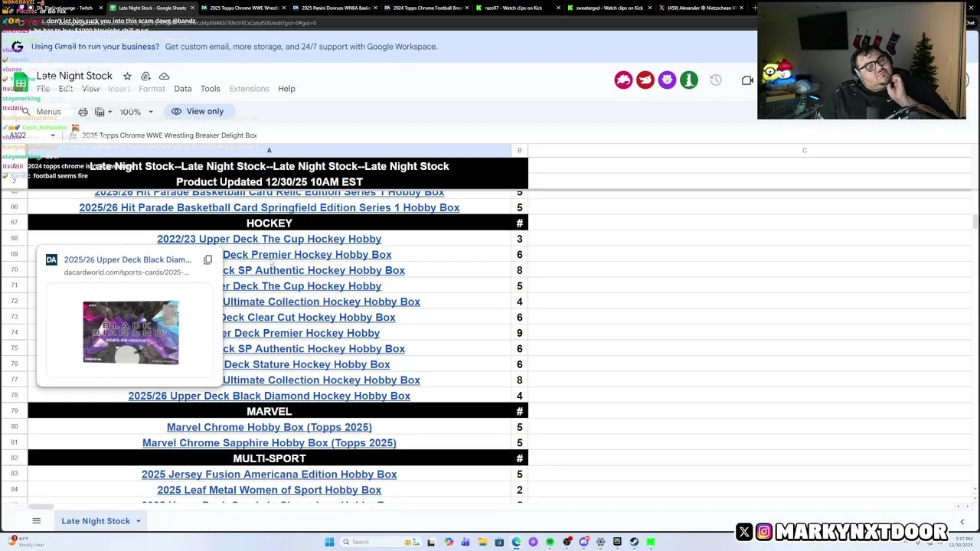The width and height of the screenshot is (980, 551).
Task: Open 2022/23 Upper Deck The Cup Hockey Hobby link
Action: coord(269,239)
